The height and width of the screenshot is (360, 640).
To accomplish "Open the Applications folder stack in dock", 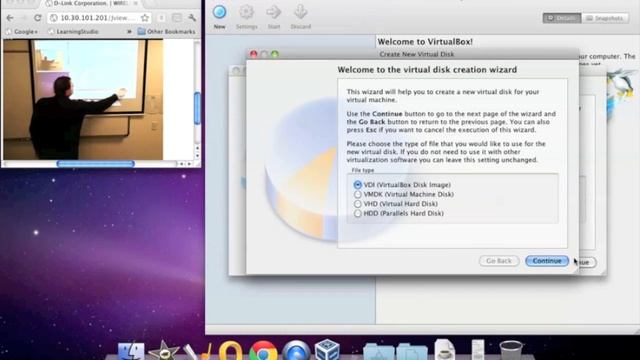I will (x=379, y=352).
